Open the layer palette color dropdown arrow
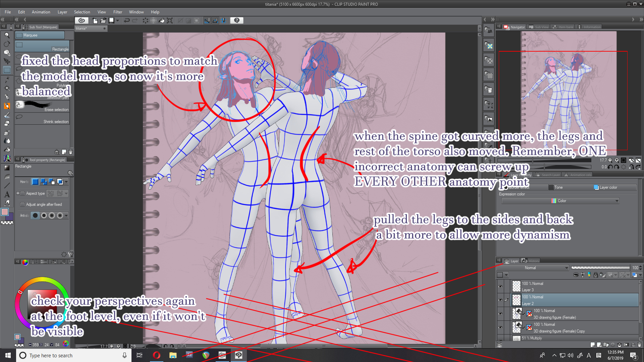The width and height of the screenshot is (644, 362). (x=506, y=275)
